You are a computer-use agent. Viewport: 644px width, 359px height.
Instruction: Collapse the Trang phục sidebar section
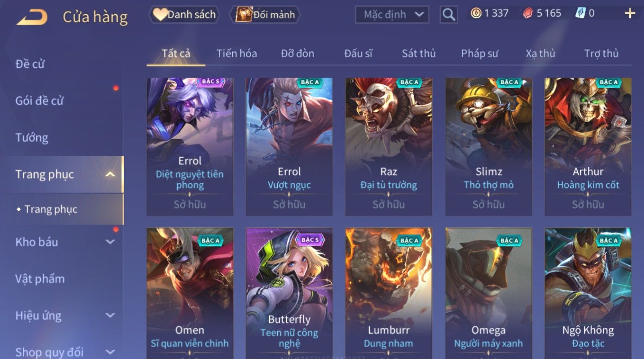pos(110,174)
